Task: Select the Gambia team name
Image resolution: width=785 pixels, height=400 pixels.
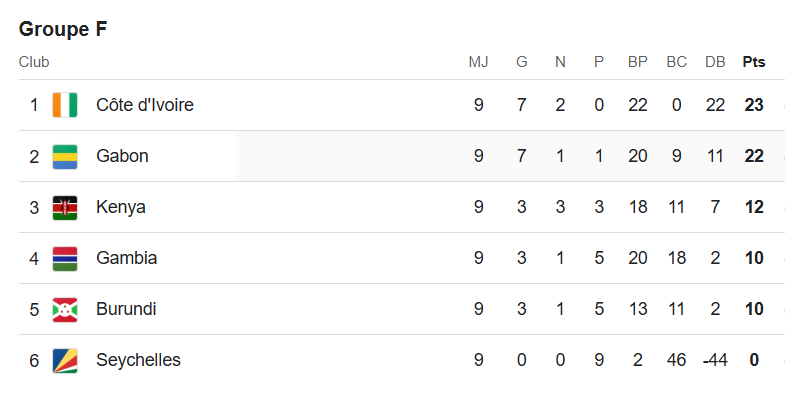Action: [127, 258]
